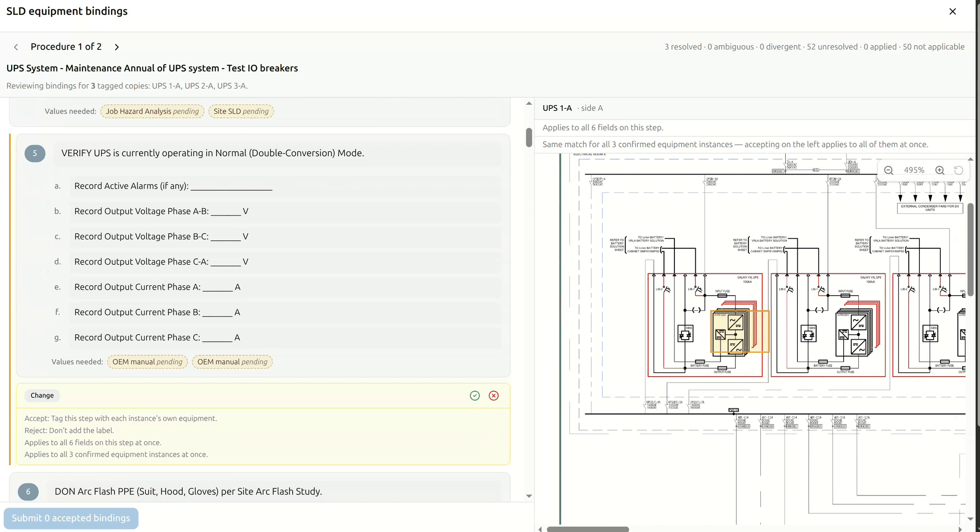Click the 'UPS 1-A' diagram header
This screenshot has width=980, height=532.
pos(557,108)
